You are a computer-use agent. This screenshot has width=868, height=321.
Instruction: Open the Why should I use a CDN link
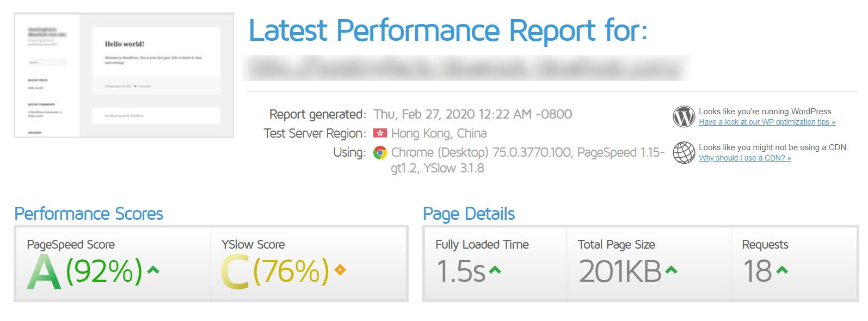point(744,158)
